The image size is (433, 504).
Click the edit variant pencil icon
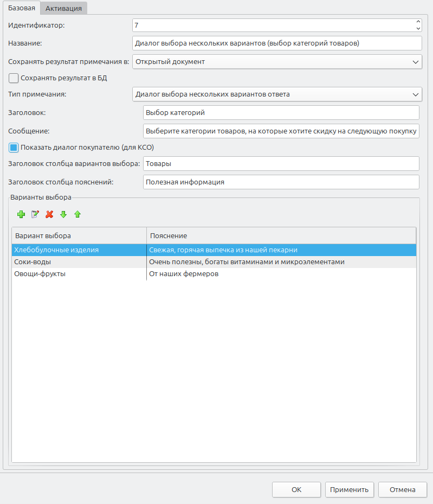pos(35,215)
